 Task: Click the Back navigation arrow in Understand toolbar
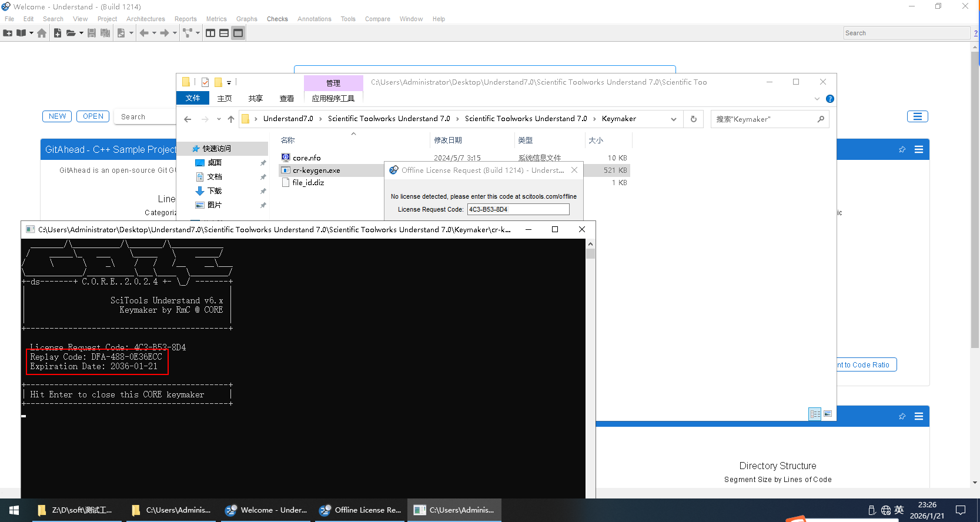[143, 33]
